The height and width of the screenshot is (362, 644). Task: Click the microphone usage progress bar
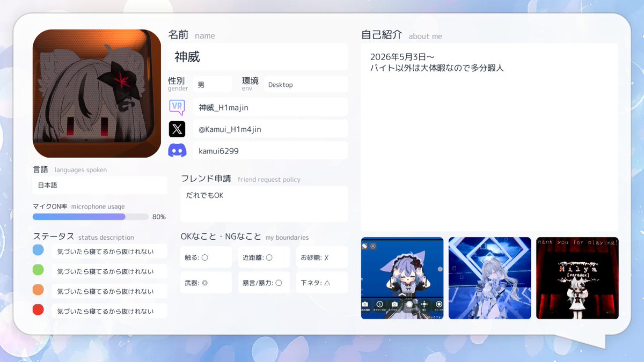tap(91, 217)
